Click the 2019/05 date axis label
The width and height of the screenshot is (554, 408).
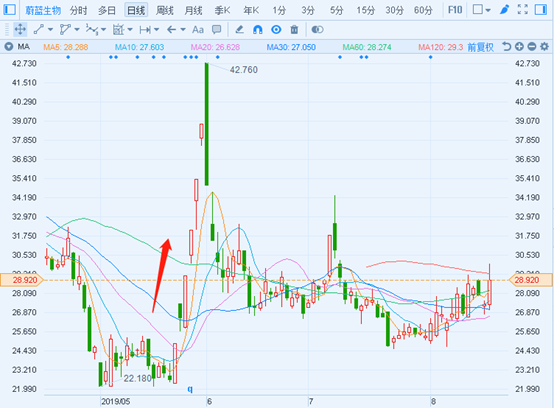(116, 402)
